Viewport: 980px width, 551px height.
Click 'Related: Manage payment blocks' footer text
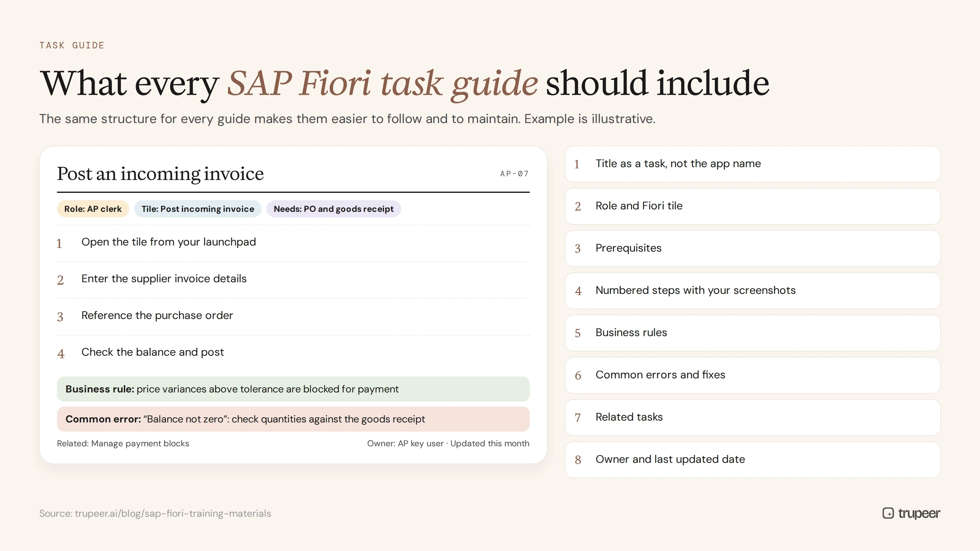pyautogui.click(x=123, y=444)
